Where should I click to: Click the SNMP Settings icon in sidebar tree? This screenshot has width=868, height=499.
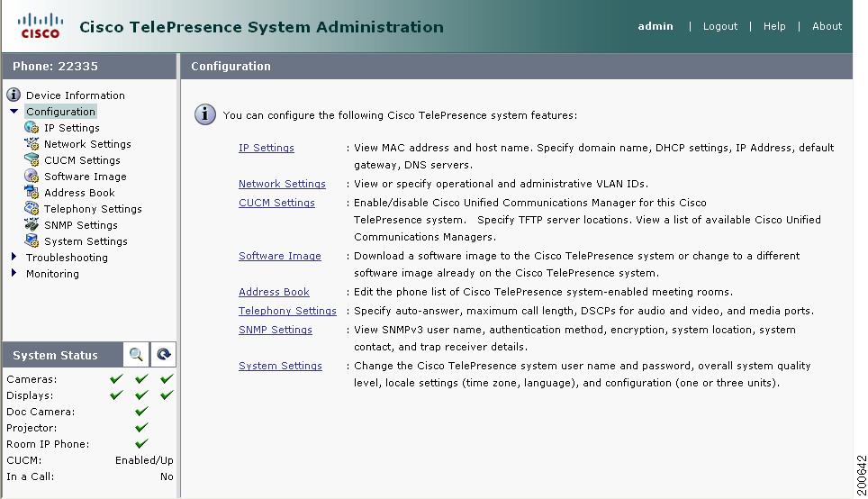[32, 224]
